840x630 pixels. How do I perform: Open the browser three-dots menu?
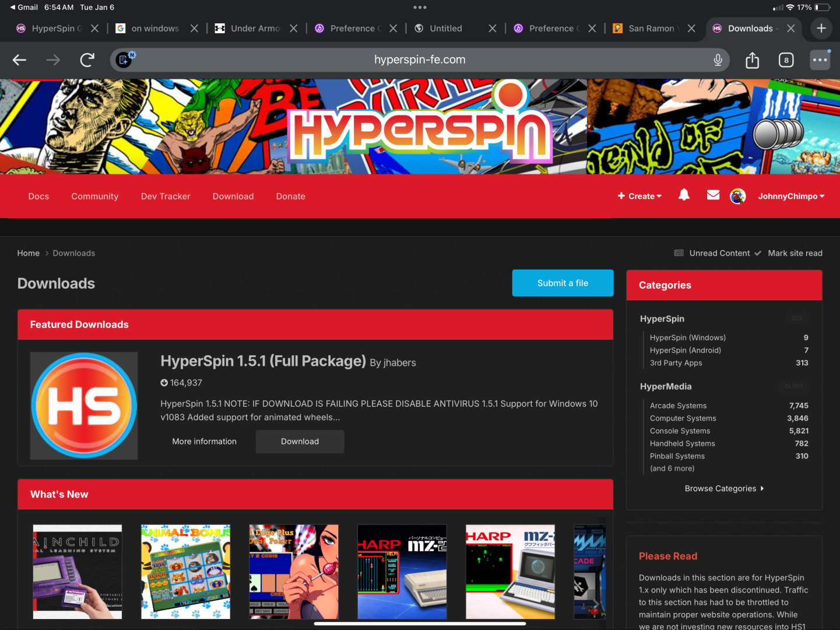tap(820, 60)
